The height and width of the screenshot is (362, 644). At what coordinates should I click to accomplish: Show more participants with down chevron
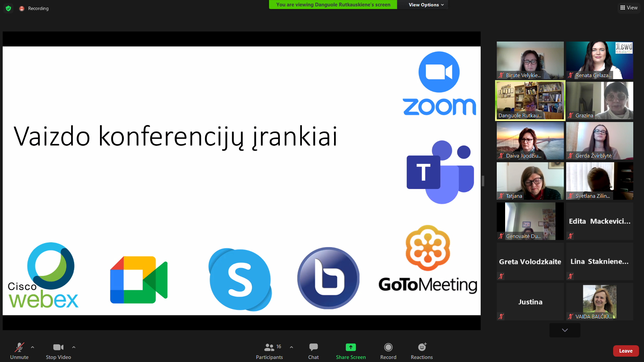tap(565, 330)
